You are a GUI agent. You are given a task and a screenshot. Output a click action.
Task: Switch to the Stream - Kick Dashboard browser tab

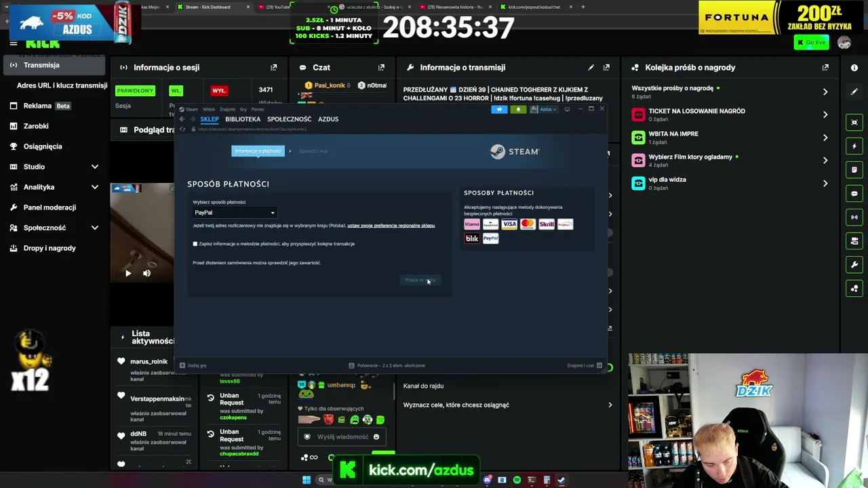210,7
